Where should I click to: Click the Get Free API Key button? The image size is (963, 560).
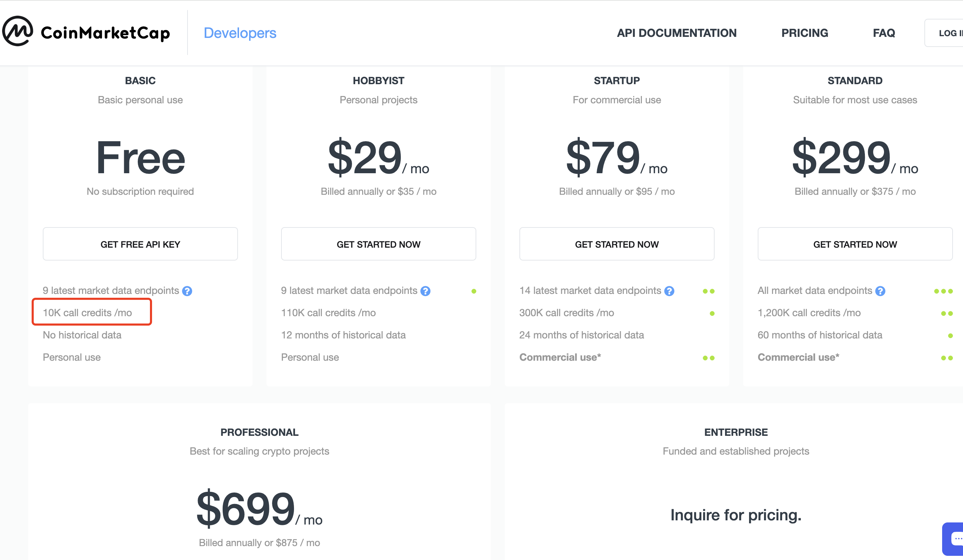[140, 244]
